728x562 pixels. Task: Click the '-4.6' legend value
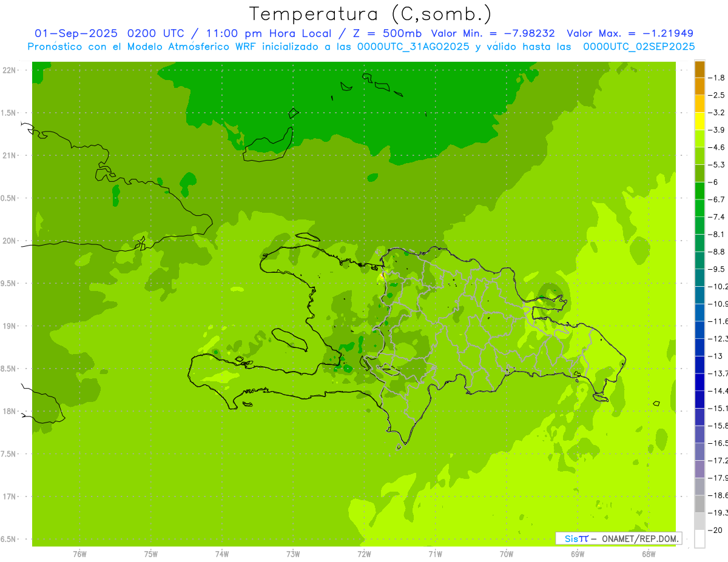click(x=716, y=148)
